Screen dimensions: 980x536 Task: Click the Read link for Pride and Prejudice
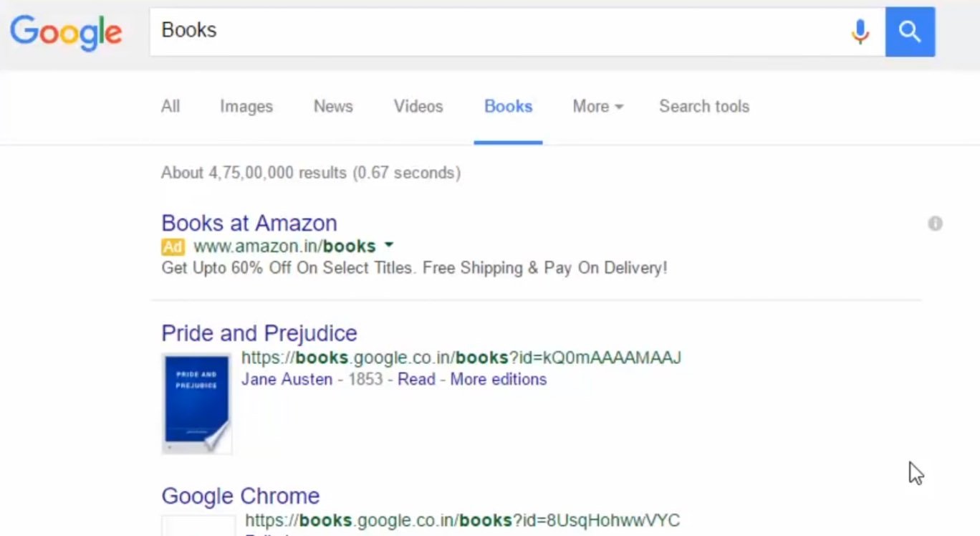[x=416, y=379]
